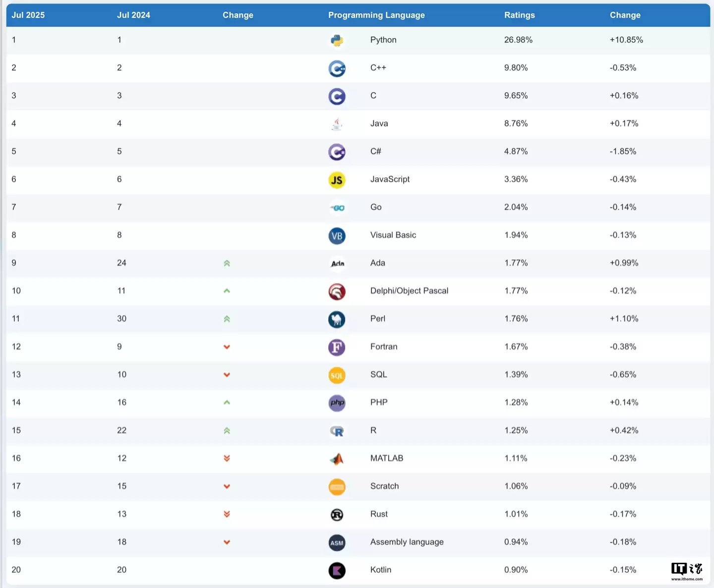Click the Assembly language ASM icon
The image size is (714, 588).
click(337, 543)
